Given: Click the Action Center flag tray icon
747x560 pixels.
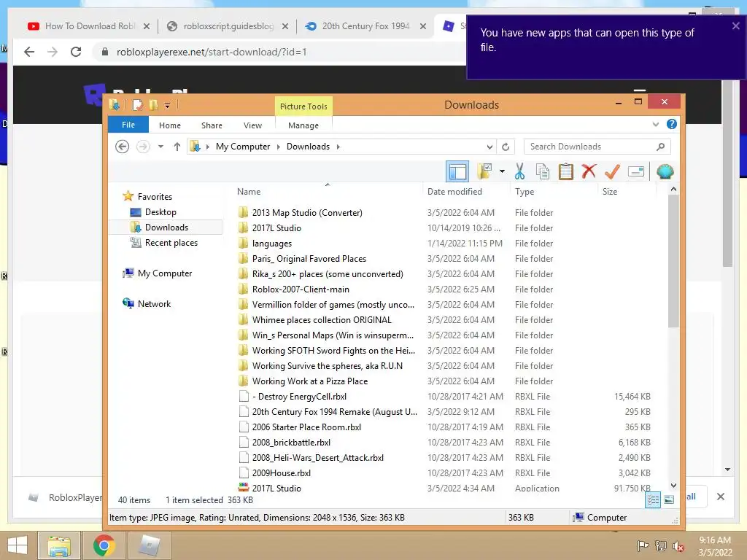Looking at the screenshot, I should (643, 545).
